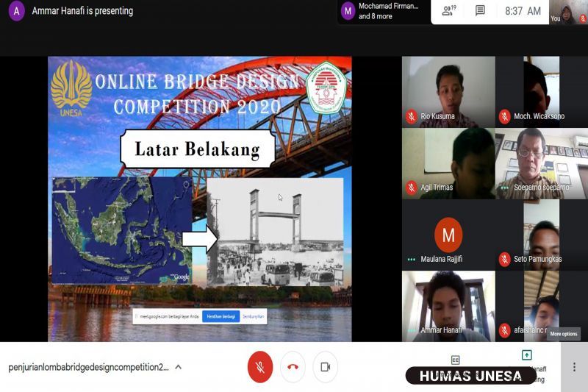Expand the meeting details chevron

pyautogui.click(x=179, y=367)
